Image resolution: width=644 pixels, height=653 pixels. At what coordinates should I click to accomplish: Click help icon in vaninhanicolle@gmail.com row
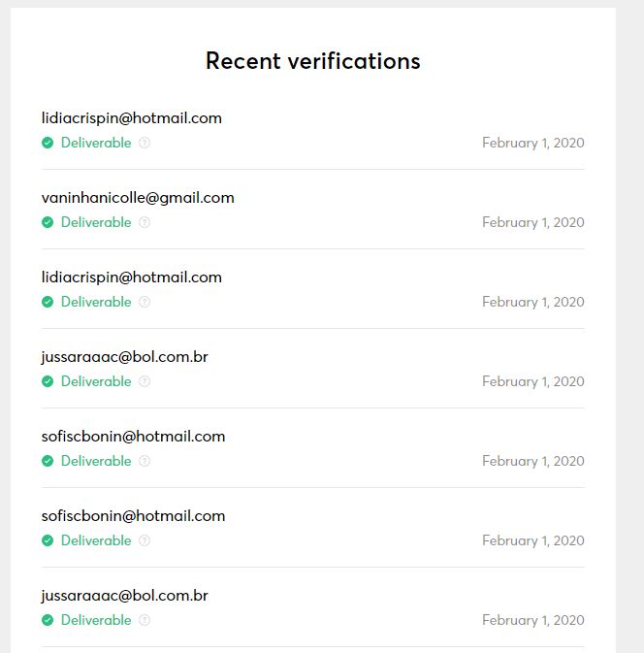(145, 222)
